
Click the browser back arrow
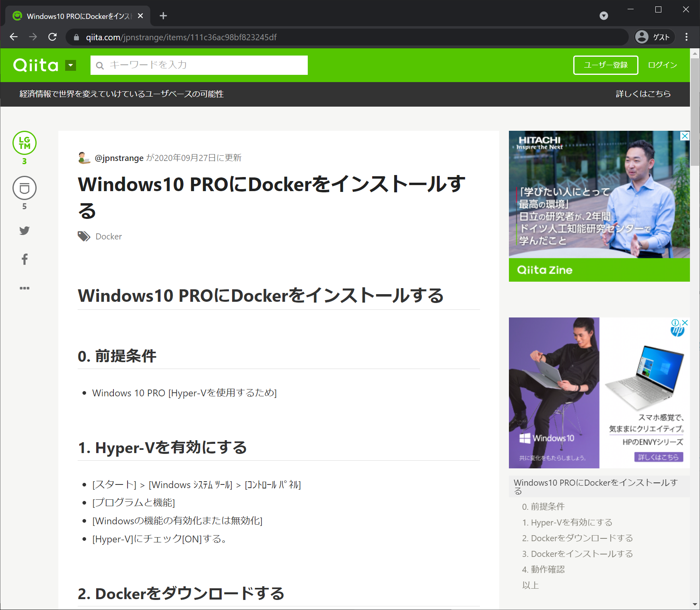14,37
